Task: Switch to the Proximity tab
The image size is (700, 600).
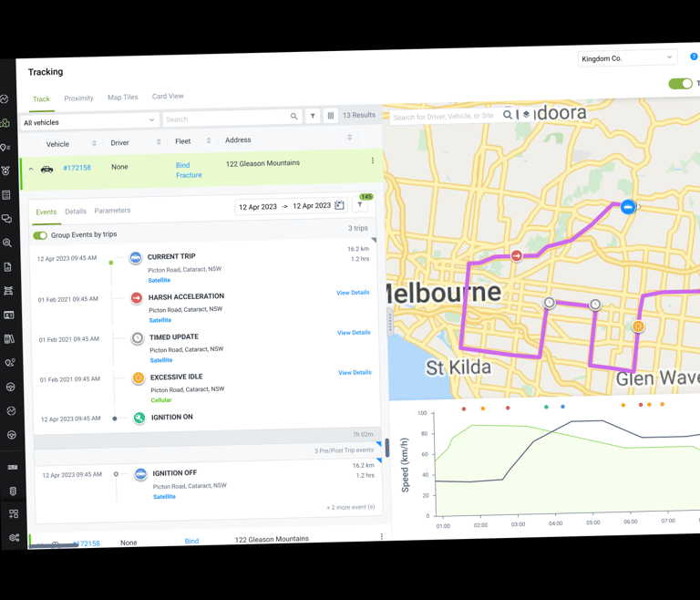Action: coord(78,98)
